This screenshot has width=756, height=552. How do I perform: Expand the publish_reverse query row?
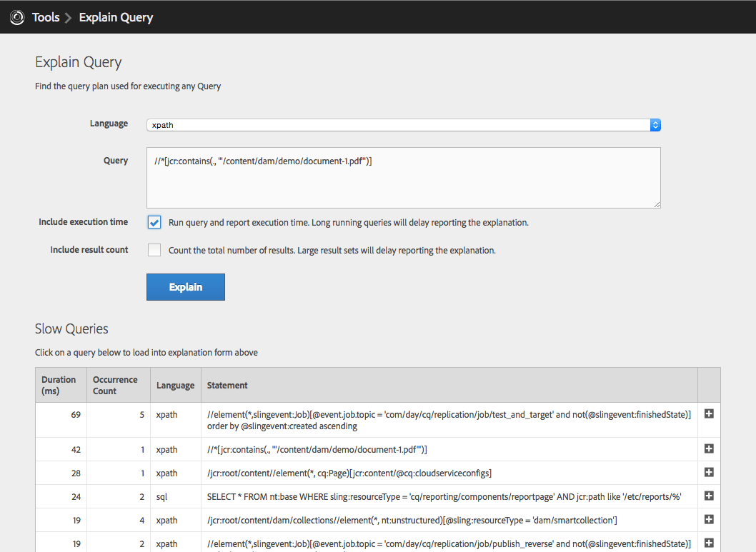709,543
